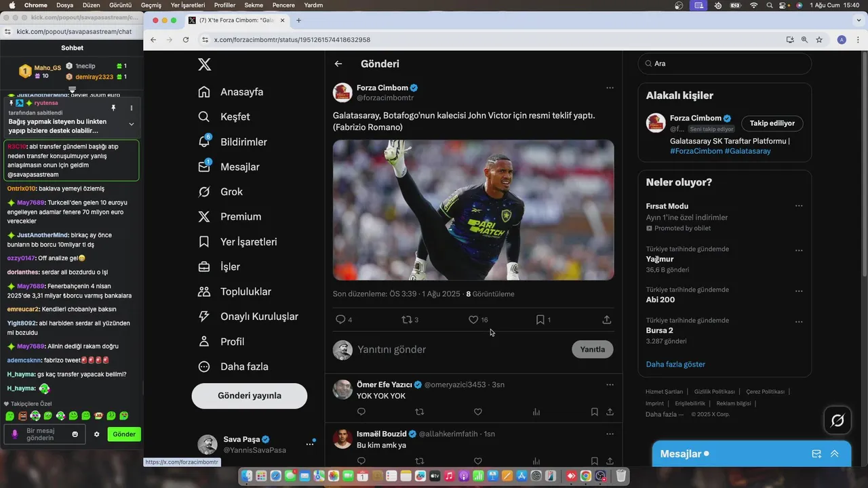
Task: Collapse the chat leaderboard handle
Action: (x=72, y=89)
